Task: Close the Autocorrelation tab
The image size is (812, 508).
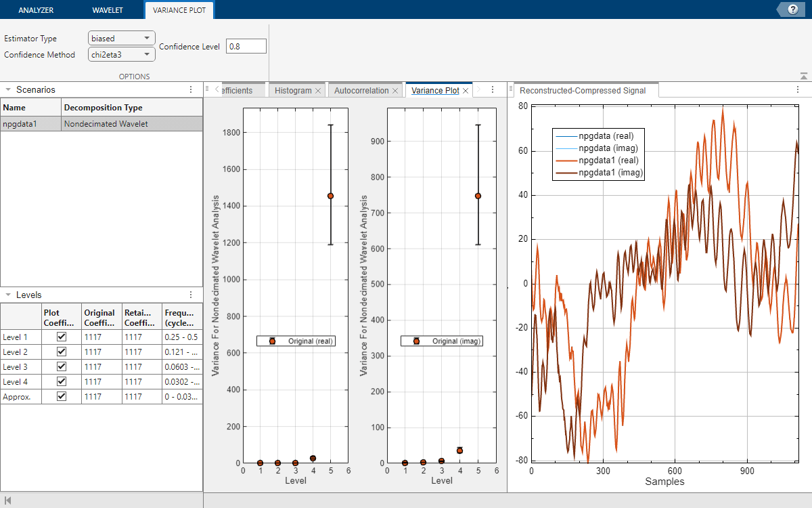Action: coord(395,91)
